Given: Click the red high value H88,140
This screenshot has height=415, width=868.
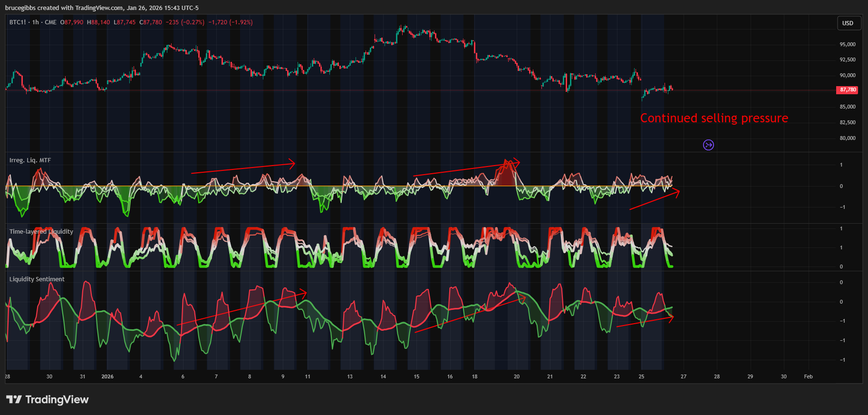Looking at the screenshot, I should [98, 22].
